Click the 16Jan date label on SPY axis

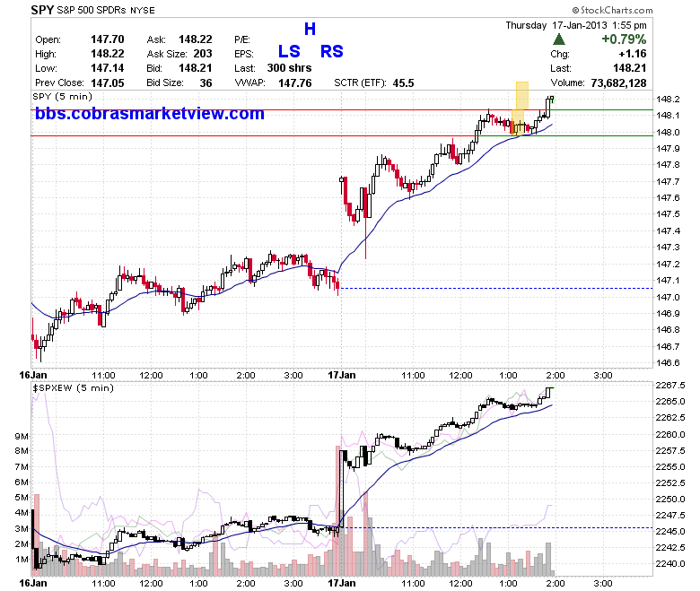pyautogui.click(x=32, y=375)
